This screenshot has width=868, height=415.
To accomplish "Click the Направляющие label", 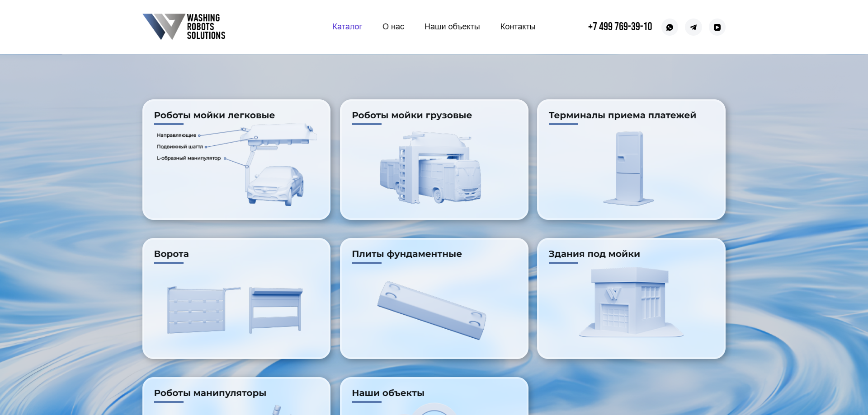I will tap(176, 135).
